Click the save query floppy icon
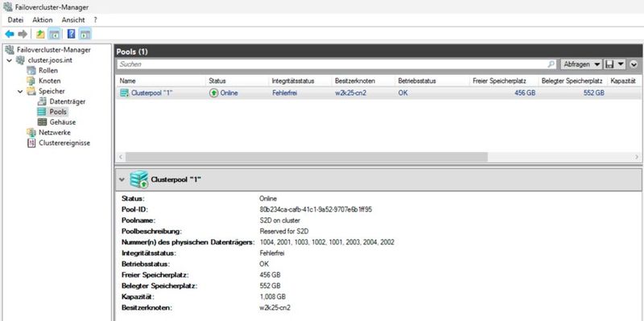This screenshot has width=644, height=321. 609,64
